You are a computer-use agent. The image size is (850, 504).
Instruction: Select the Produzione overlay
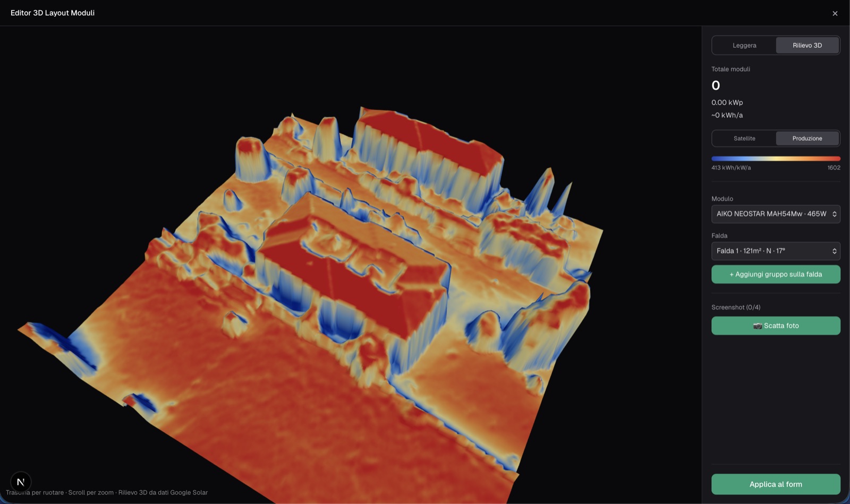(x=807, y=138)
